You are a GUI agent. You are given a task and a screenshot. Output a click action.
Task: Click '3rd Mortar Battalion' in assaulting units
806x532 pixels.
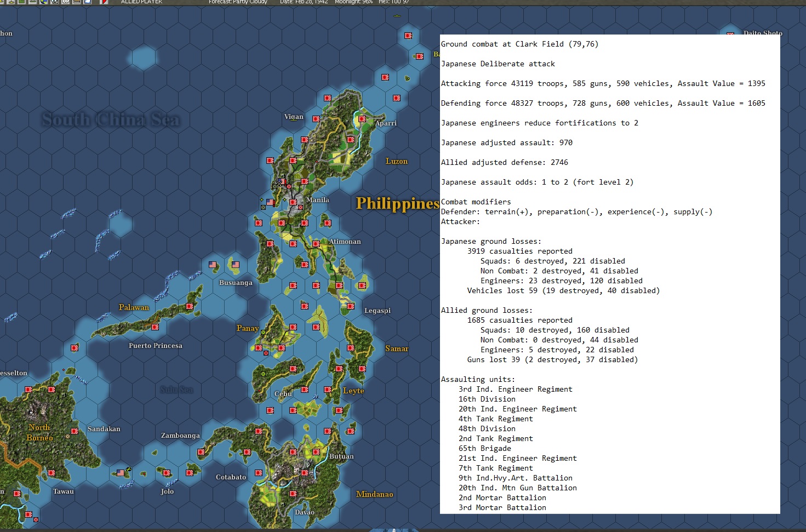[502, 508]
